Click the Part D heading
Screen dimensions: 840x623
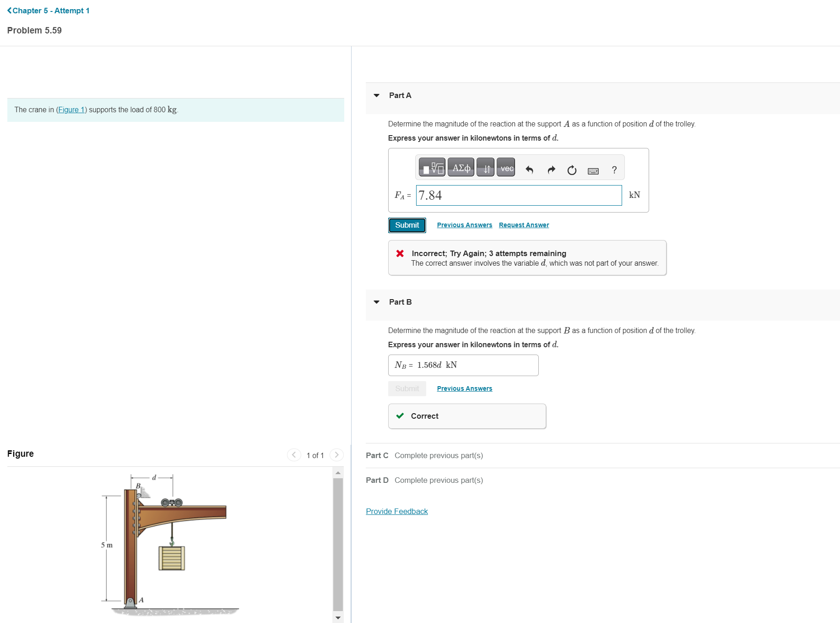[377, 480]
